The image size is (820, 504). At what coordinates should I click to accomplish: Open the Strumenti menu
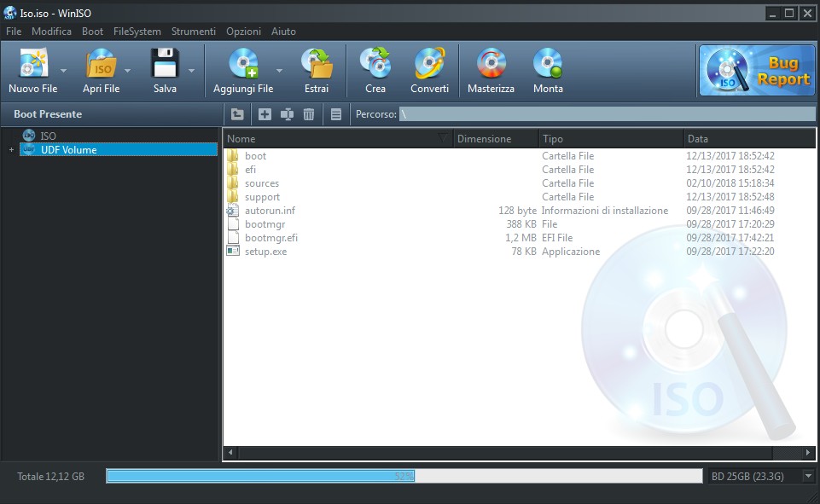pyautogui.click(x=194, y=32)
